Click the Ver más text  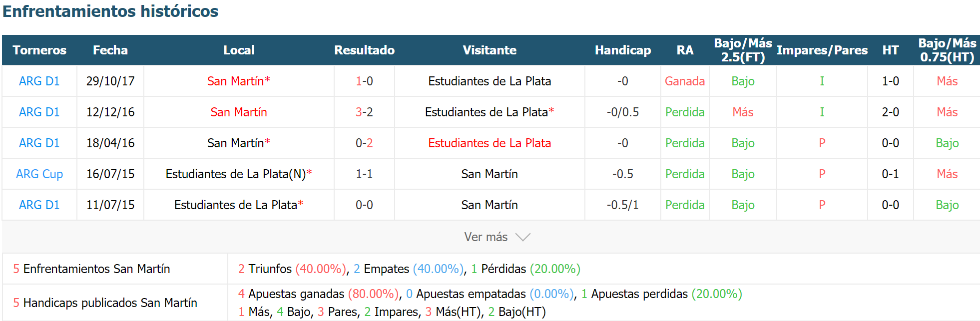coord(486,237)
